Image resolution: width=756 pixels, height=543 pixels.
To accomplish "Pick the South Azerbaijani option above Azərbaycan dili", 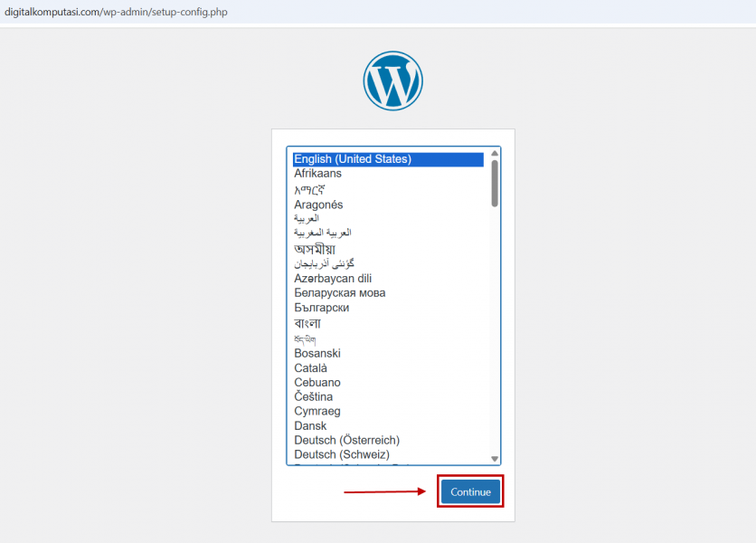I will coord(388,263).
